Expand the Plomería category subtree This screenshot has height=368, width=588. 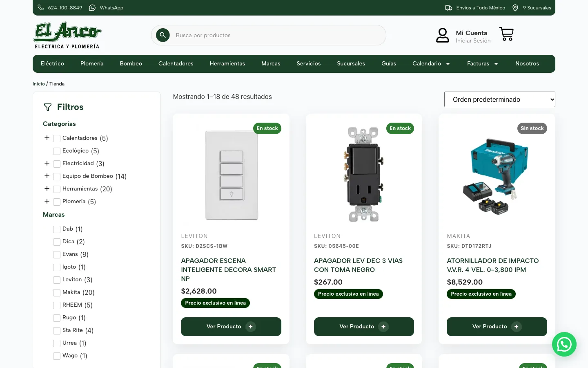[47, 202]
